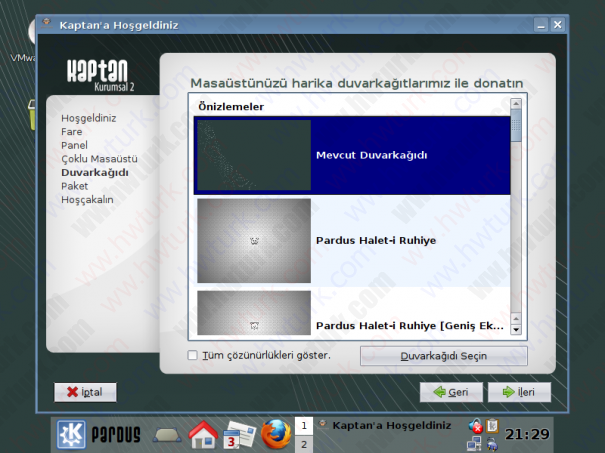
Task: Click Panel step in sidebar
Action: 74,145
